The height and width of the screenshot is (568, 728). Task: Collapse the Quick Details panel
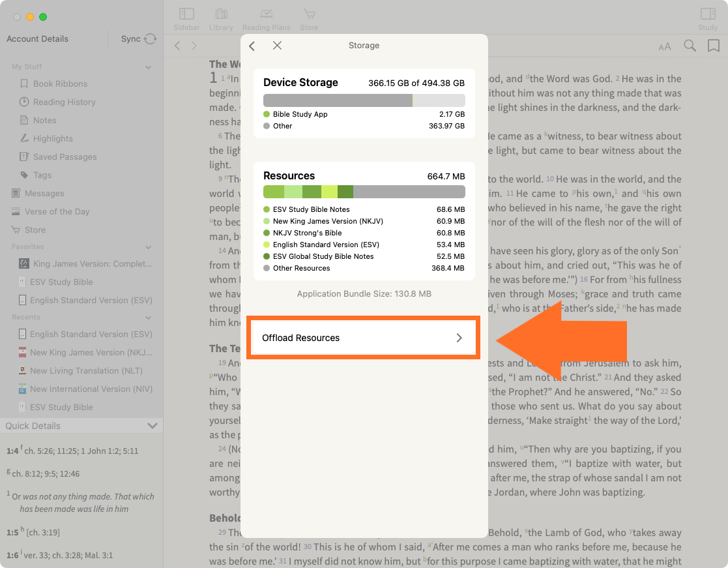(x=153, y=425)
